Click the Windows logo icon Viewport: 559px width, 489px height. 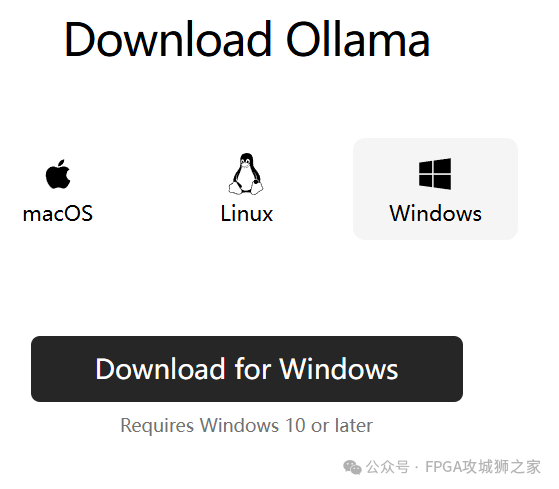point(435,174)
